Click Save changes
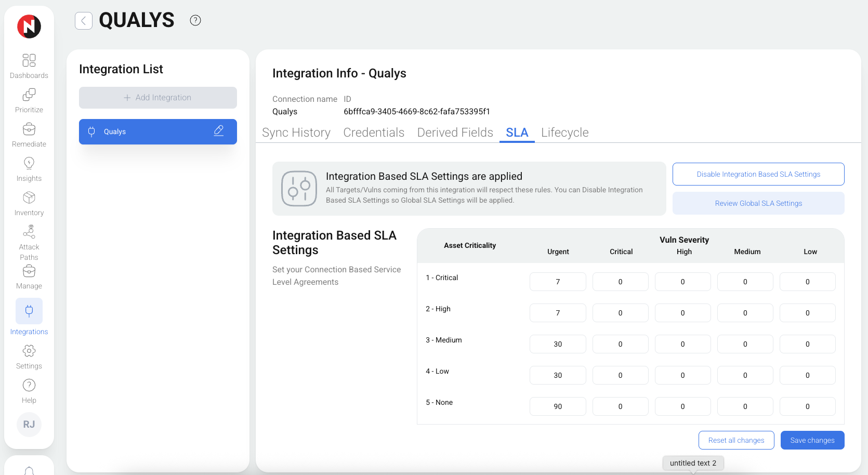 pyautogui.click(x=812, y=440)
